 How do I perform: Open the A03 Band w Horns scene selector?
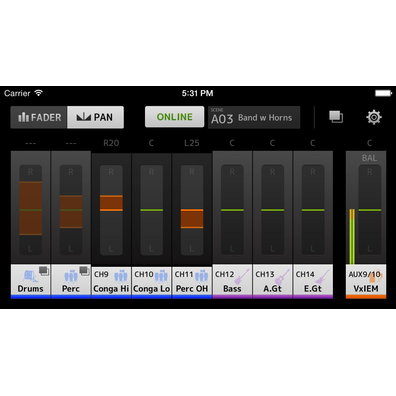(254, 117)
